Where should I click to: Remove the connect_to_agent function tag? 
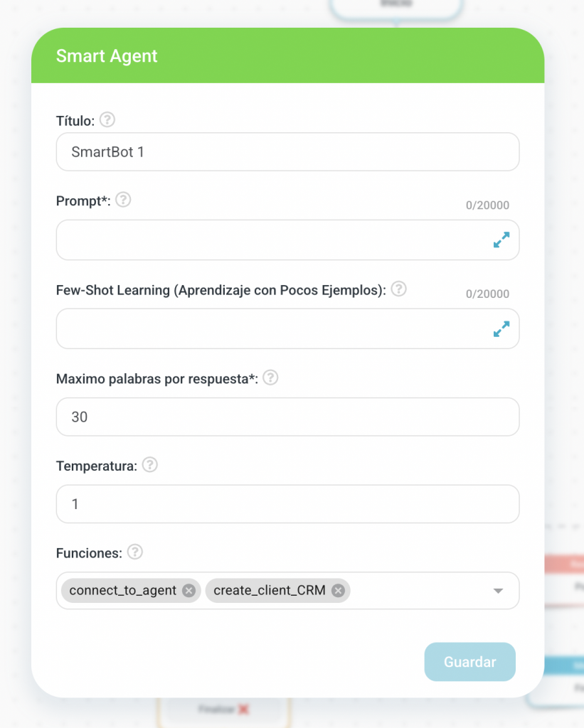189,591
